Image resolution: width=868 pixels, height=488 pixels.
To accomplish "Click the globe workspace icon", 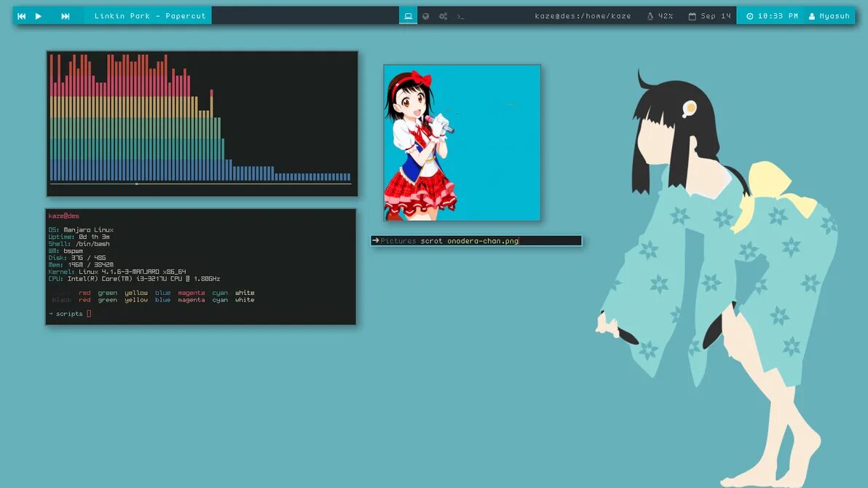I will tap(426, 15).
